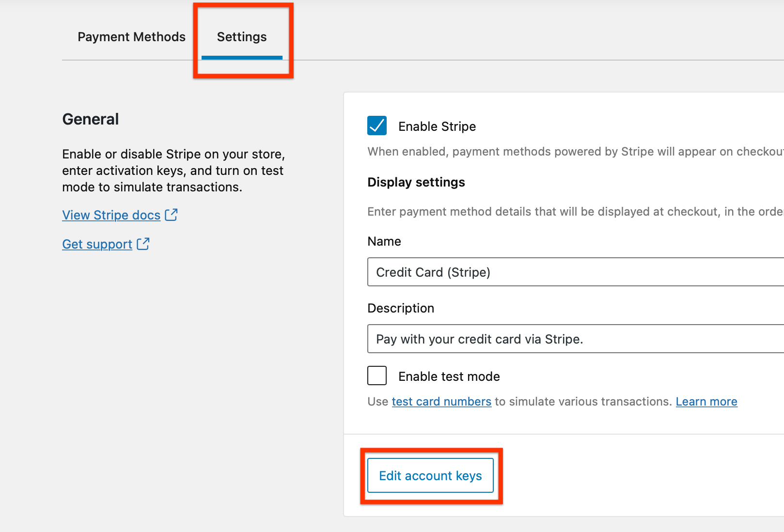Click the external link icon beside Get support
Viewport: 784px width, 532px height.
pyautogui.click(x=143, y=244)
